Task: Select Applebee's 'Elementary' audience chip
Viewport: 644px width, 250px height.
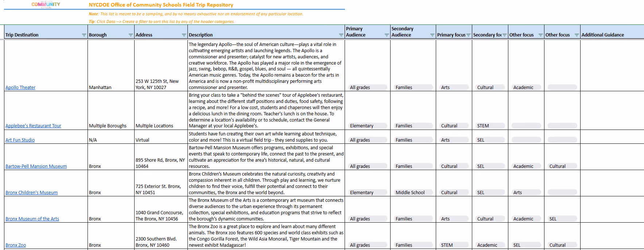Action: click(367, 126)
